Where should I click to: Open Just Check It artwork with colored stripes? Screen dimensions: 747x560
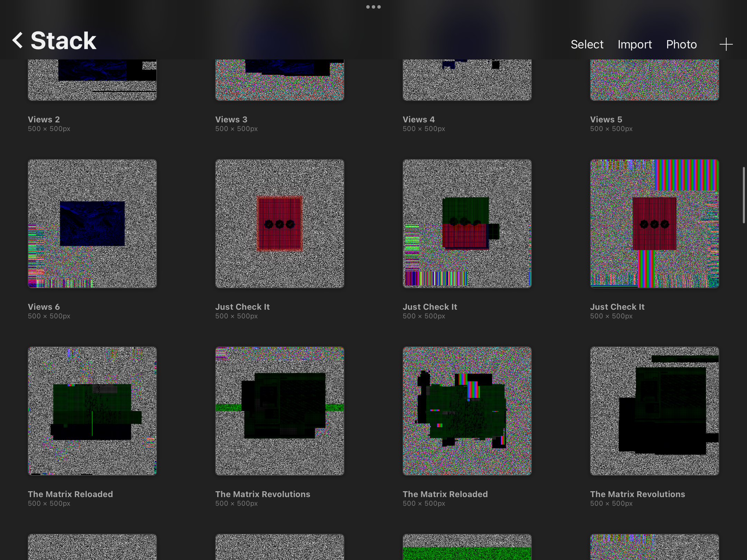[655, 224]
